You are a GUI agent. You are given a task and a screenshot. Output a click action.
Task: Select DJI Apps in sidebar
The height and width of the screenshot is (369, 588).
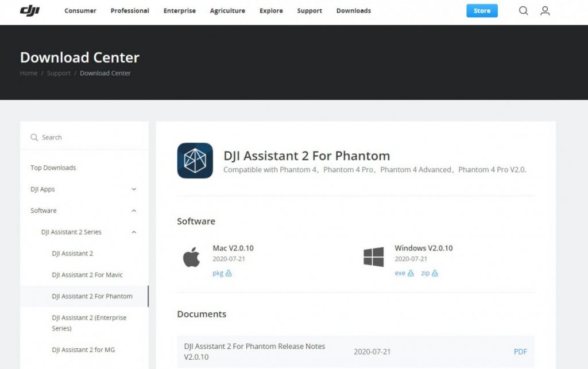(x=42, y=189)
